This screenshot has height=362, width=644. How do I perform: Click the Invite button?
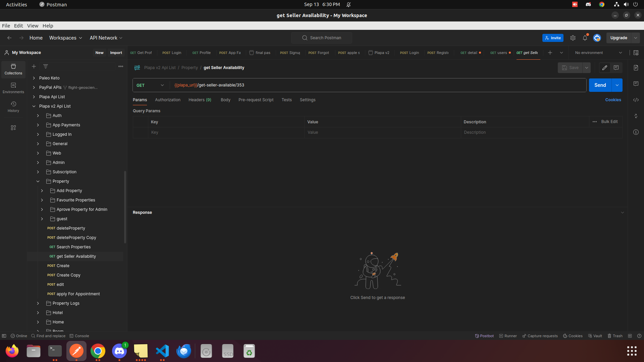pos(553,38)
